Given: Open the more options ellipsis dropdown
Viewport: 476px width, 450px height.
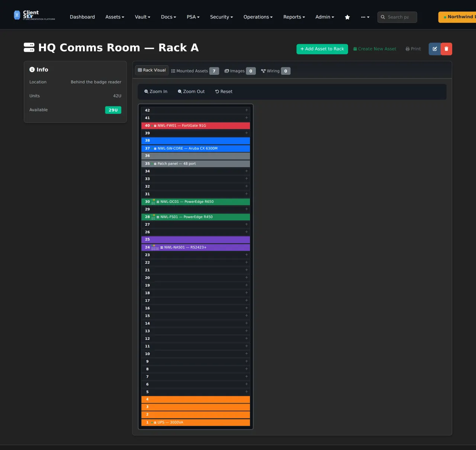Looking at the screenshot, I should [x=365, y=17].
